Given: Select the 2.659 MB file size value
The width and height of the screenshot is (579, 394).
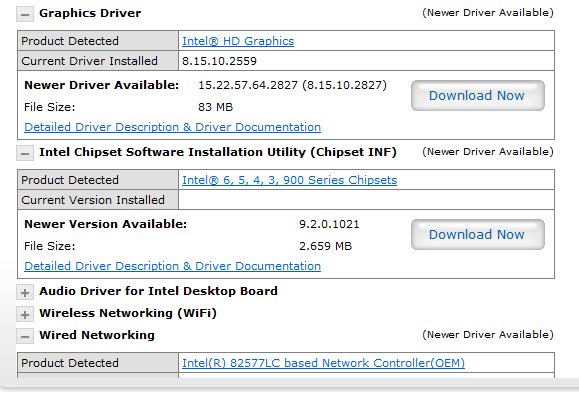Looking at the screenshot, I should tap(325, 246).
